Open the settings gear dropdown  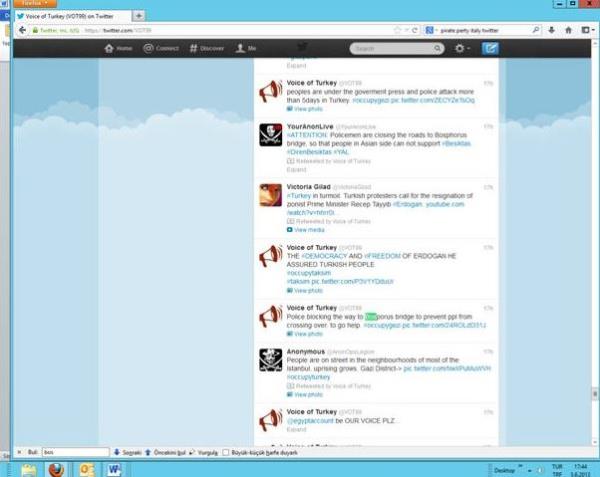click(462, 48)
